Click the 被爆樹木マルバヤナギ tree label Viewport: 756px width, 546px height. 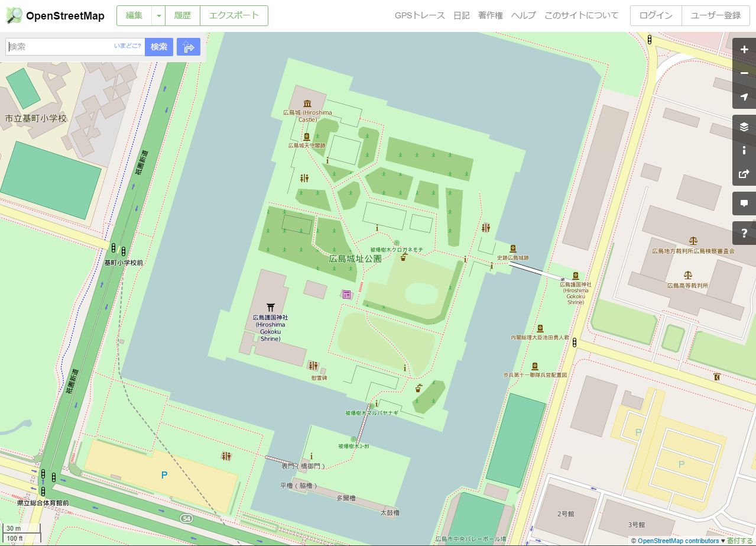click(372, 413)
